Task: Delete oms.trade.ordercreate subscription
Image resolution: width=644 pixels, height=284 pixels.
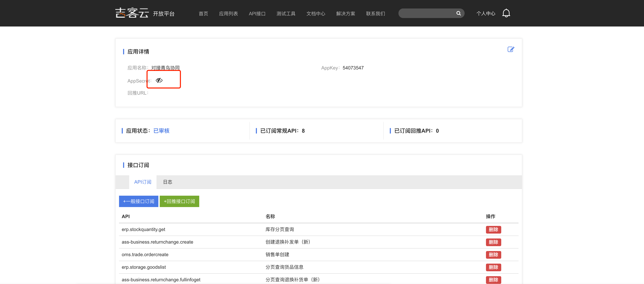Action: [493, 255]
